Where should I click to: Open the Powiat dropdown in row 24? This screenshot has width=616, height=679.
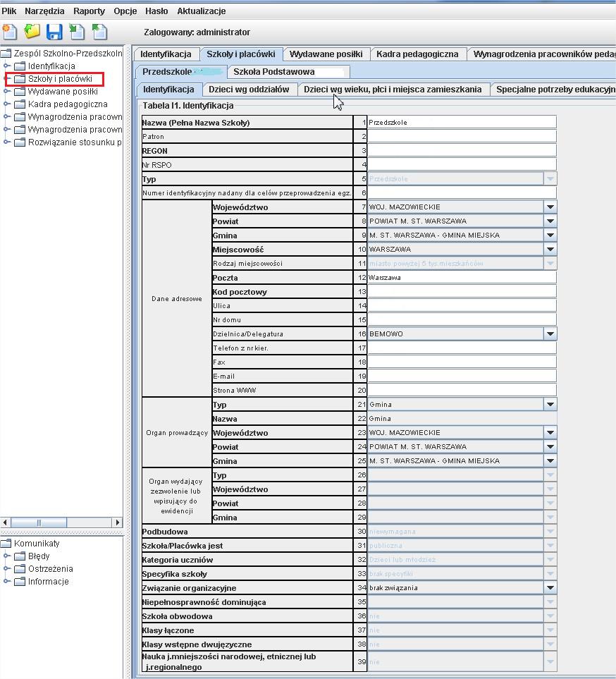550,446
